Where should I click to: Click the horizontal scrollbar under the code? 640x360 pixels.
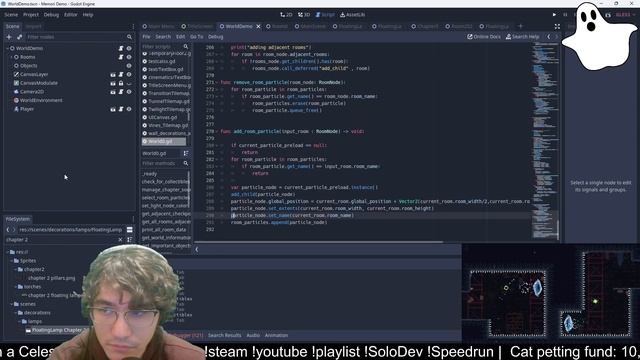pos(319,242)
